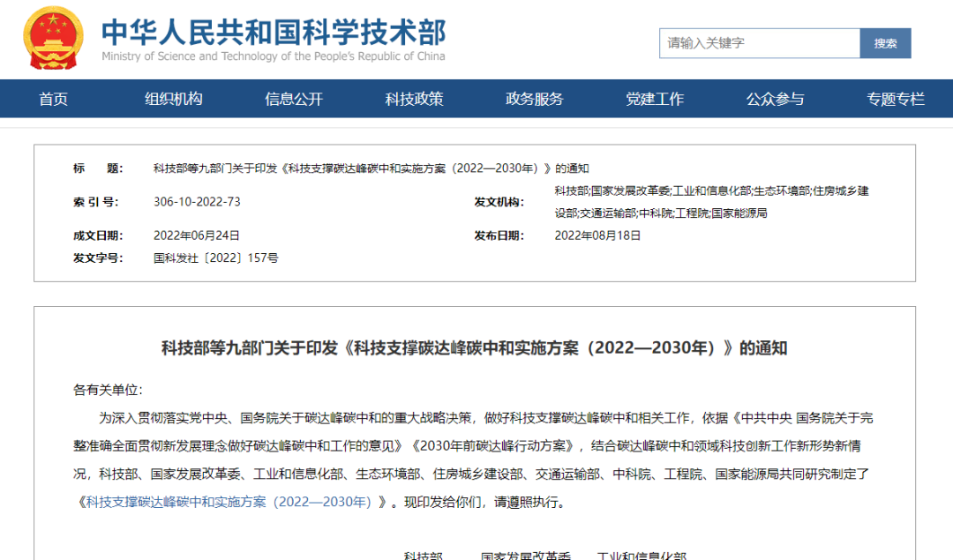Go to 科技政策 in the navigation bar
Image resolution: width=953 pixels, height=560 pixels.
pos(415,99)
